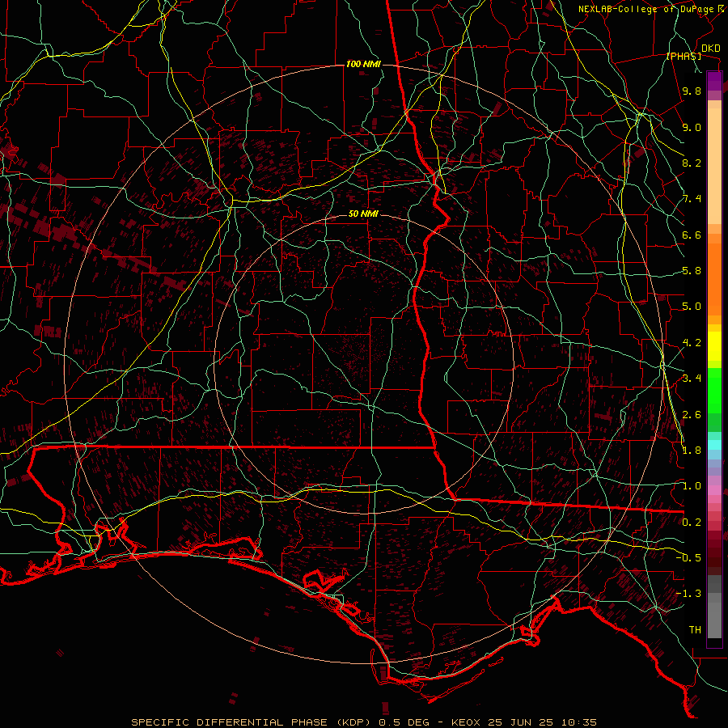Click the [PHAS] unit label

684,56
